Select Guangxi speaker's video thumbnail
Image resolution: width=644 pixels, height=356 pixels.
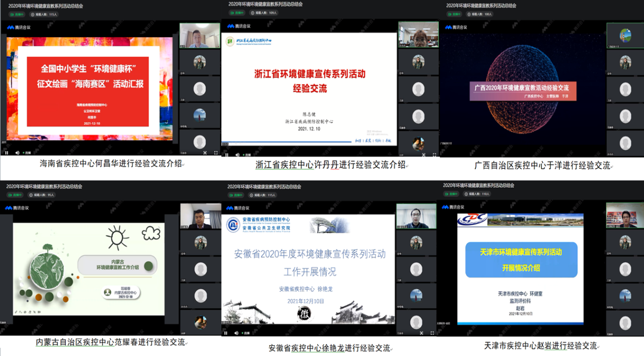pos(625,35)
